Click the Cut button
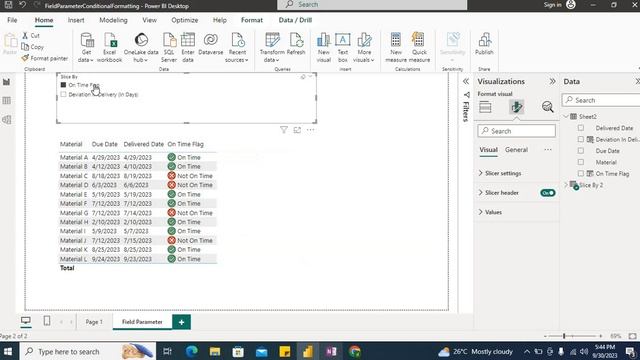Image resolution: width=640 pixels, height=360 pixels. click(x=31, y=36)
